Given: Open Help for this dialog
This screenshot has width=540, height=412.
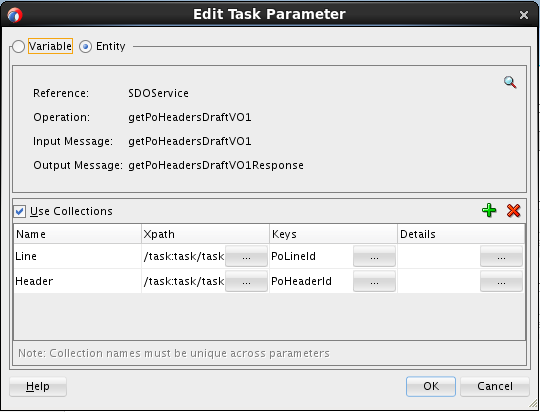Looking at the screenshot, I should 38,387.
